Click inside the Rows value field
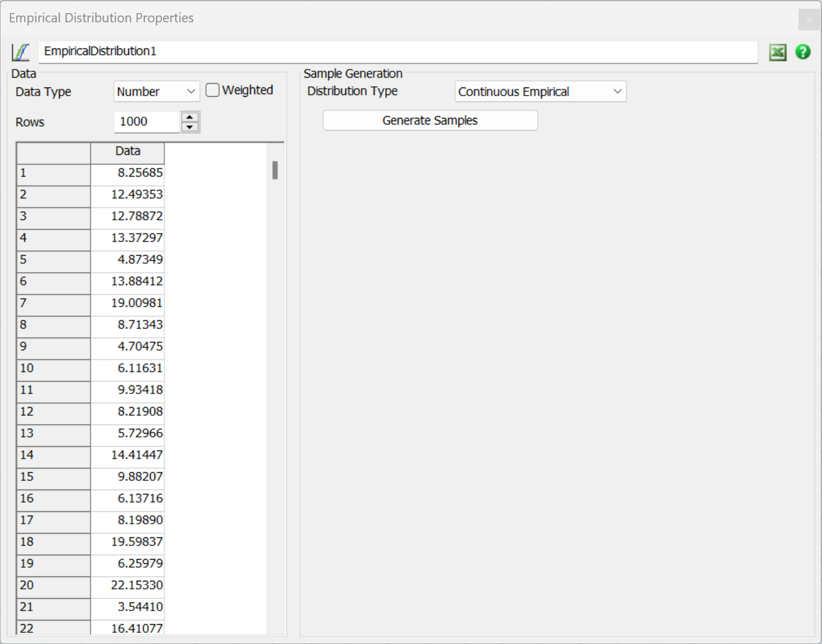The width and height of the screenshot is (822, 644). pyautogui.click(x=146, y=122)
